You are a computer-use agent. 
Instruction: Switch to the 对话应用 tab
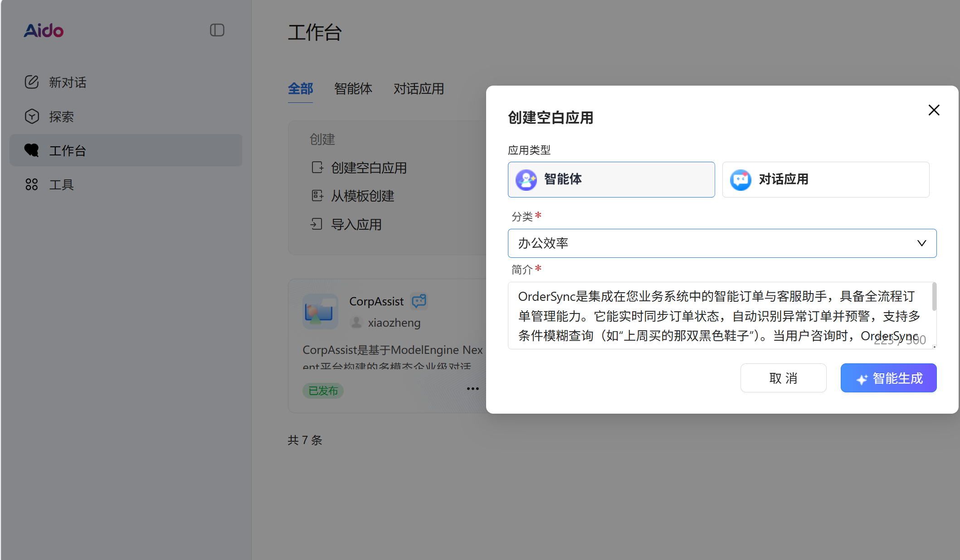coord(419,89)
